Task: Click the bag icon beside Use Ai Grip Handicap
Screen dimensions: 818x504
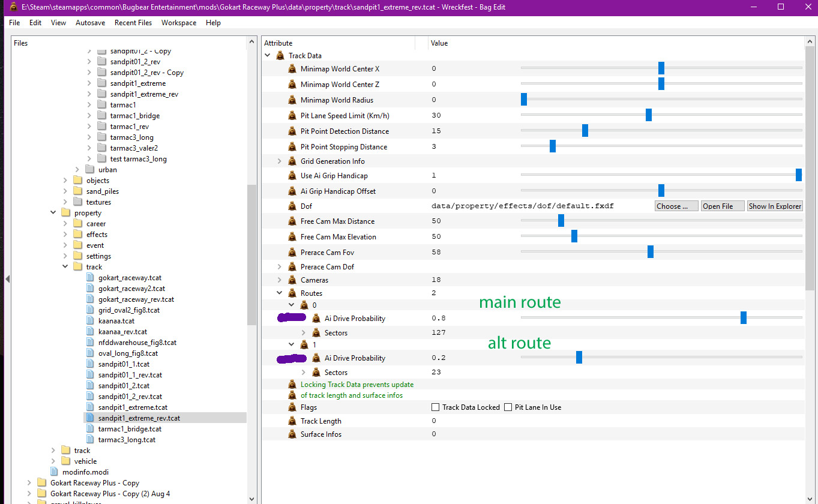Action: tap(292, 176)
